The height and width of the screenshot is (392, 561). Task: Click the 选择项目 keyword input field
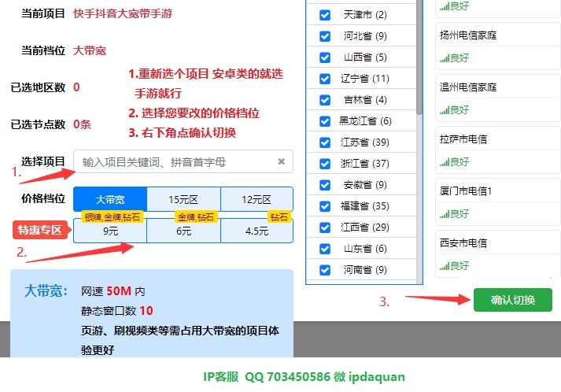[175, 162]
